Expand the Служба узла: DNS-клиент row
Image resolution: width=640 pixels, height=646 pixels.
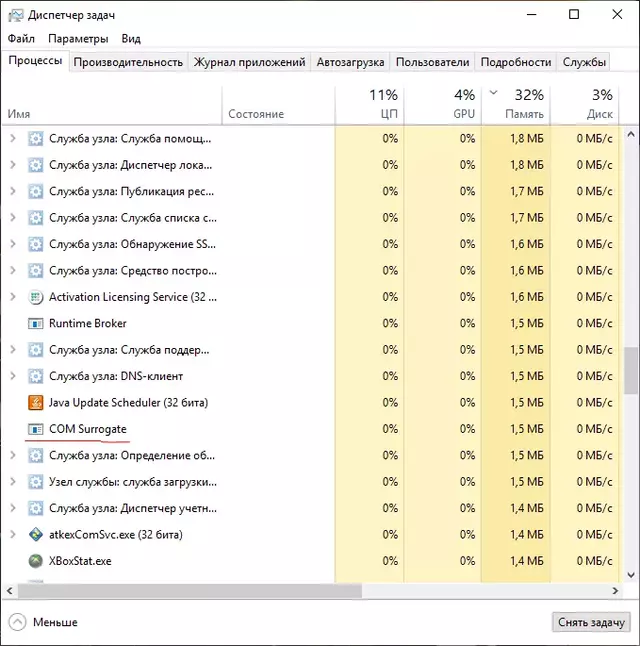coord(13,376)
